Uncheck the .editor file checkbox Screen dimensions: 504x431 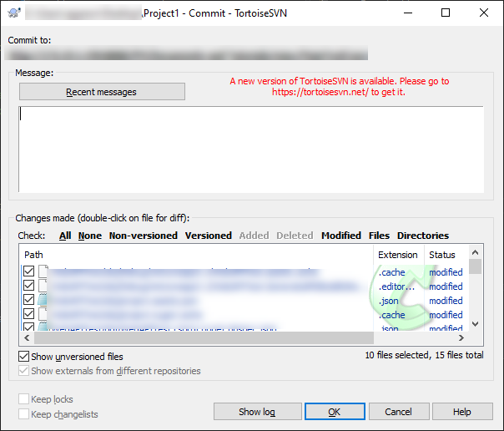[28, 286]
